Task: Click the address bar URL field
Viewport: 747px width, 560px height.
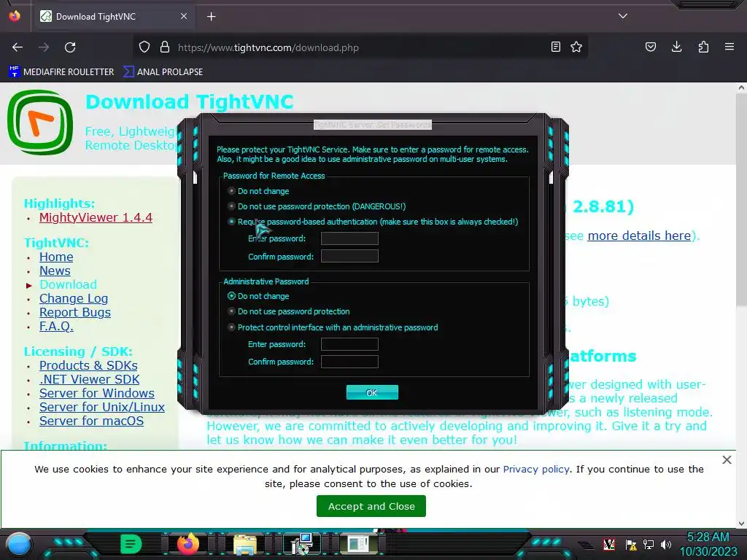Action: click(362, 47)
